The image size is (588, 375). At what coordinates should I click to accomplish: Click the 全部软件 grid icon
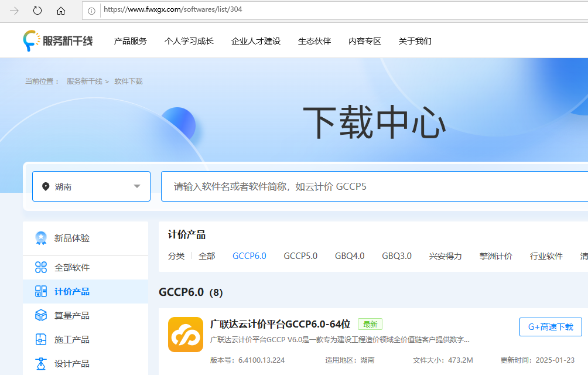pyautogui.click(x=41, y=267)
